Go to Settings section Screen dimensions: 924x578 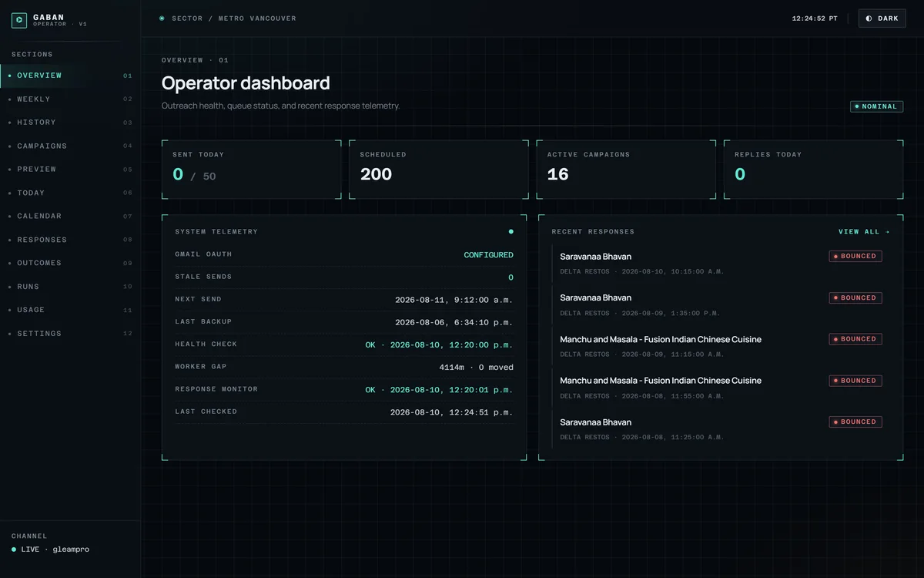coord(70,334)
